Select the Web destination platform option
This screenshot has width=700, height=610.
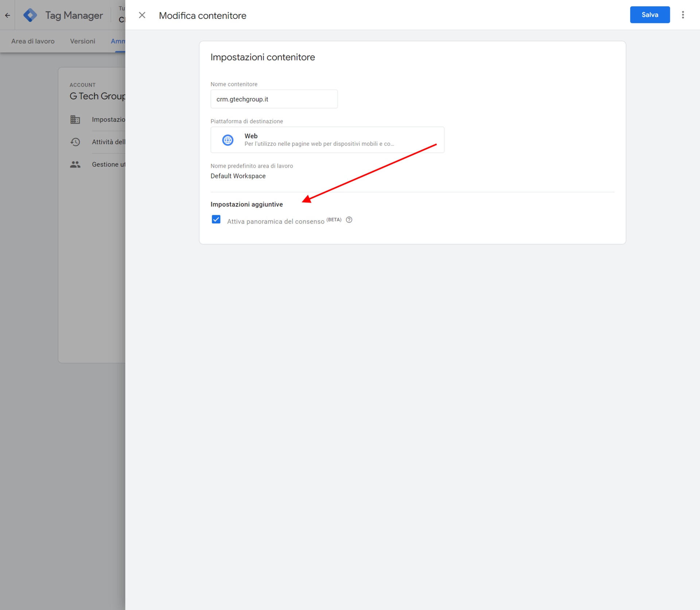[327, 140]
